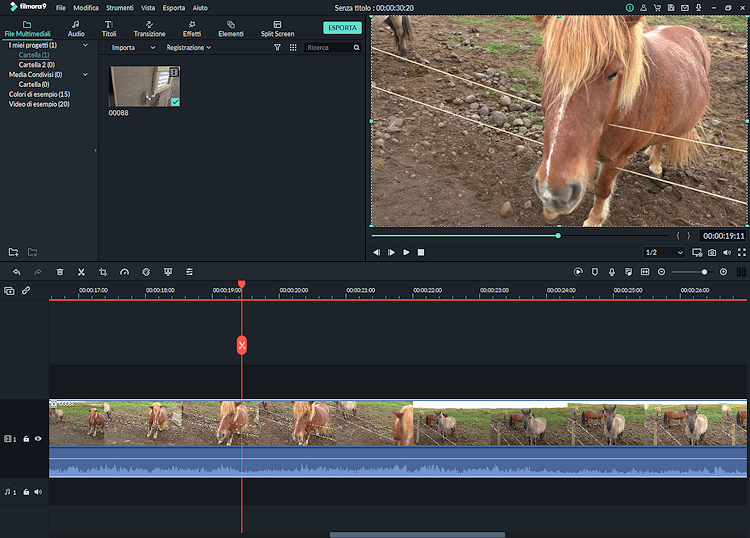Open the Vista menu

[148, 8]
